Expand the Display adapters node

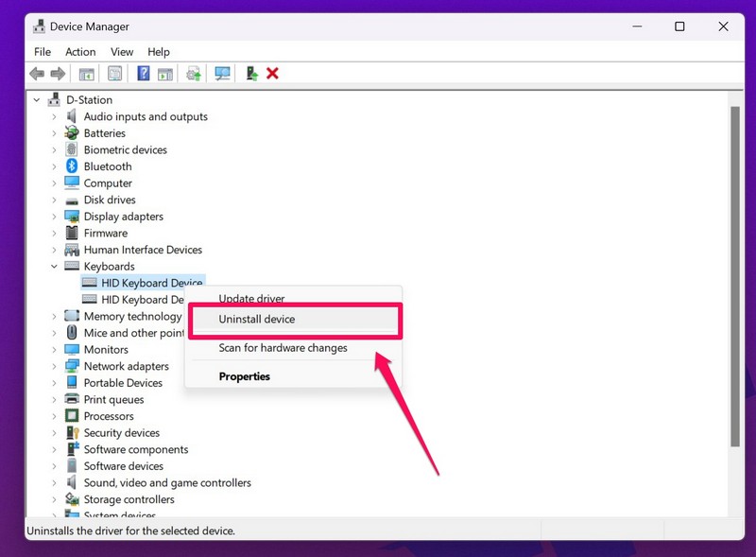56,216
